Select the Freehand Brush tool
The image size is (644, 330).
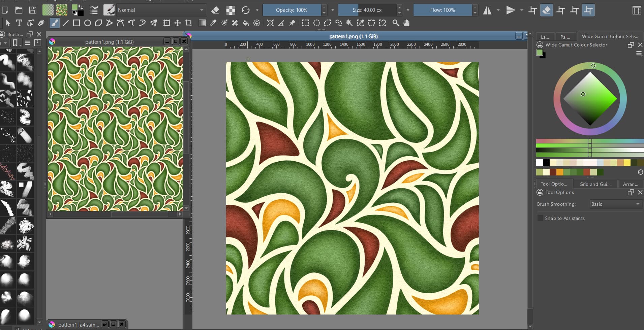pos(54,23)
